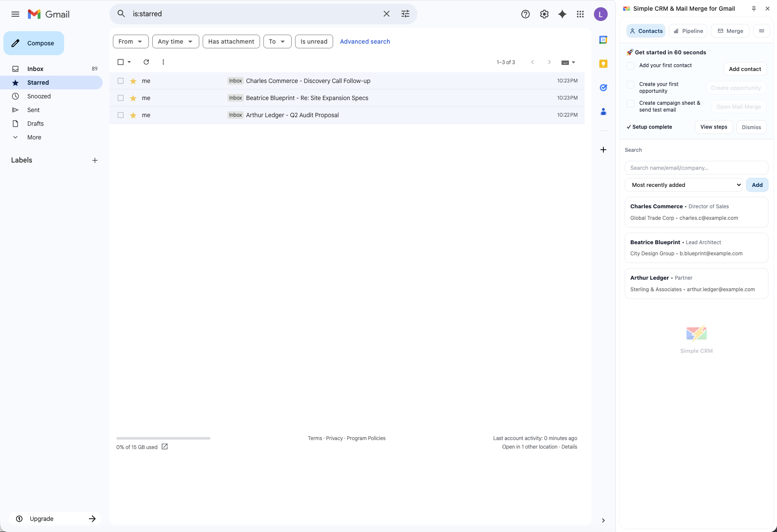Change the Most recently added sort dropdown
Viewport: 777px width, 532px height.
coord(683,185)
